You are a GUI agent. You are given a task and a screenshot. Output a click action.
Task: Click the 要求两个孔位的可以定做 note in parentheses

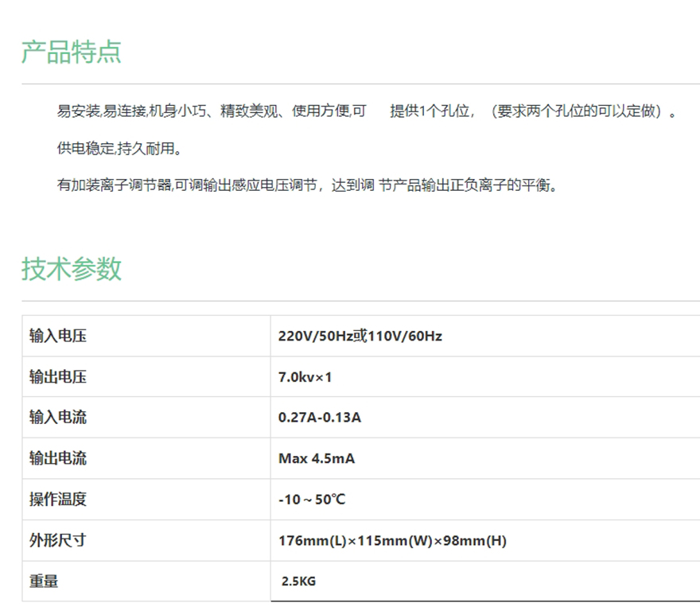(579, 111)
